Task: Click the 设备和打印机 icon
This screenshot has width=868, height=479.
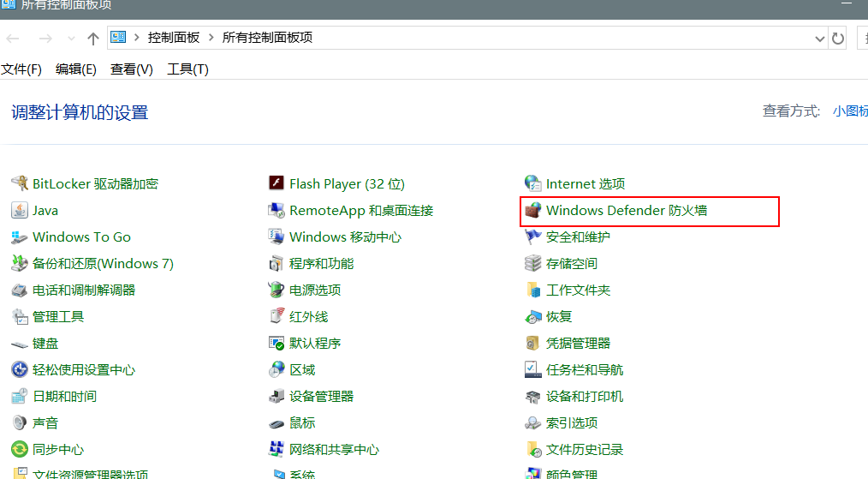Action: [533, 397]
